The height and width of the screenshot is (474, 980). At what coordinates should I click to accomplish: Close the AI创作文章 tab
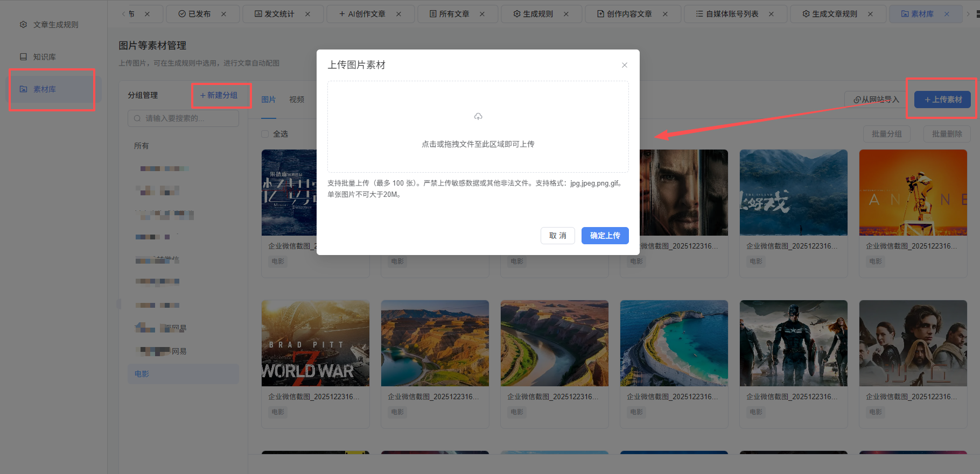398,14
